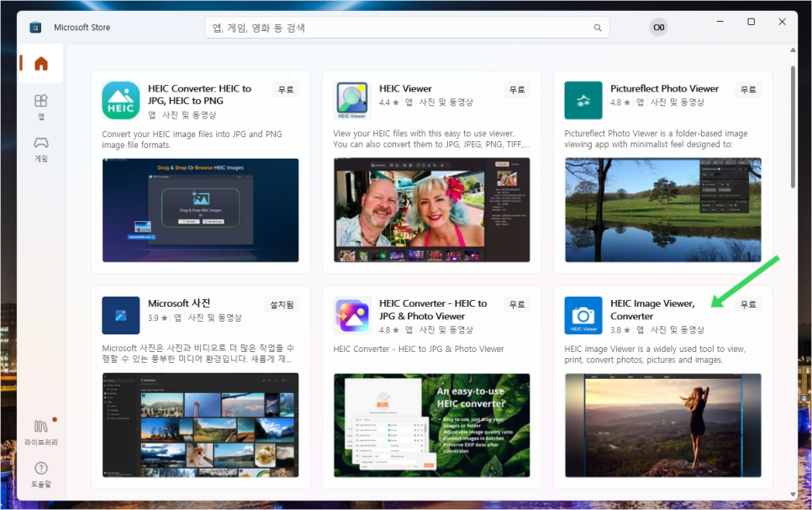Click the HEIC Image Viewer sunset woman screenshot
812x510 pixels.
tap(663, 425)
